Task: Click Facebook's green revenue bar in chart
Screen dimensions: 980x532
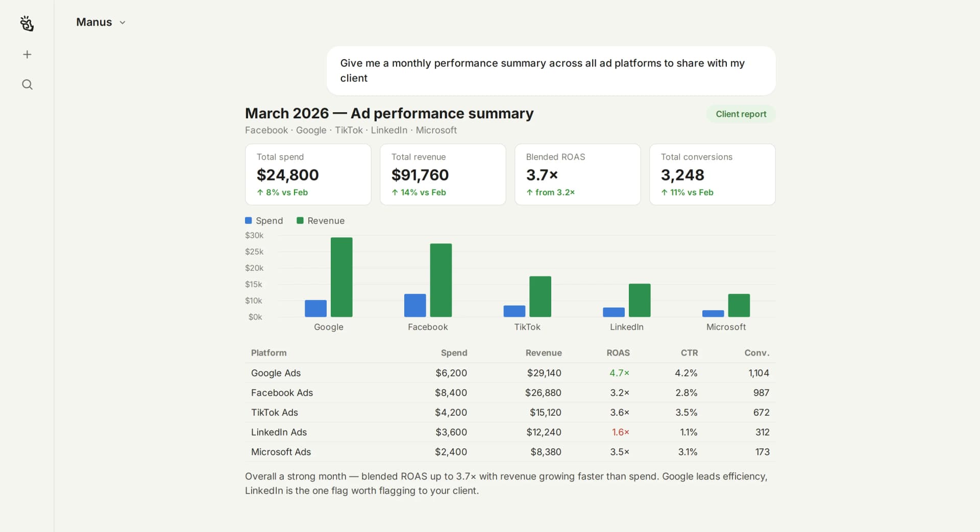Action: (x=441, y=281)
